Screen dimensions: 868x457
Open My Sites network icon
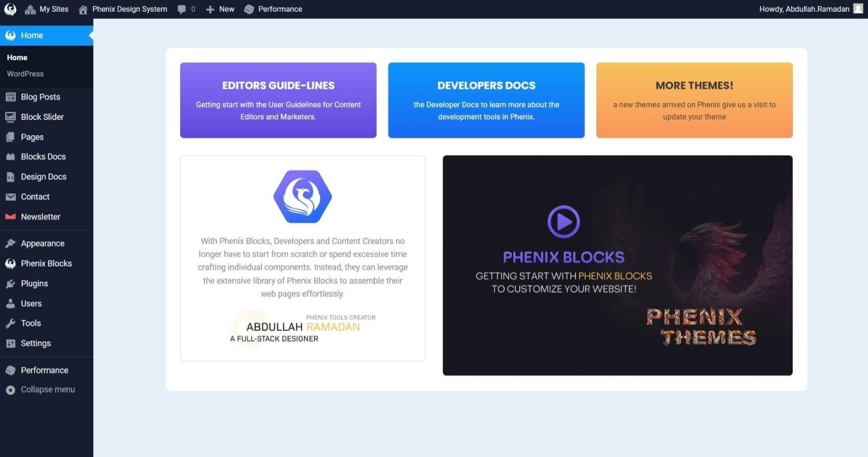tap(30, 9)
